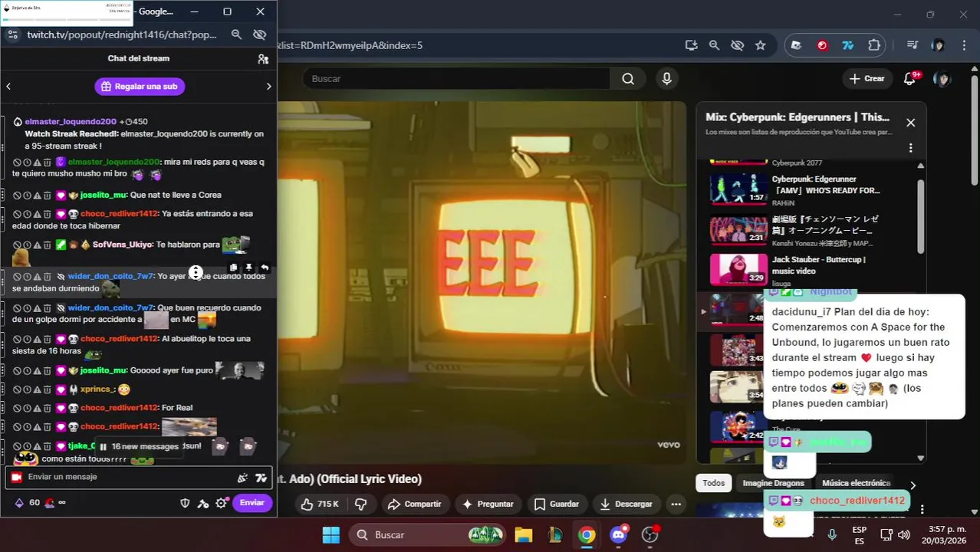Toggle the eye-slash icon in popout address bar

259,34
